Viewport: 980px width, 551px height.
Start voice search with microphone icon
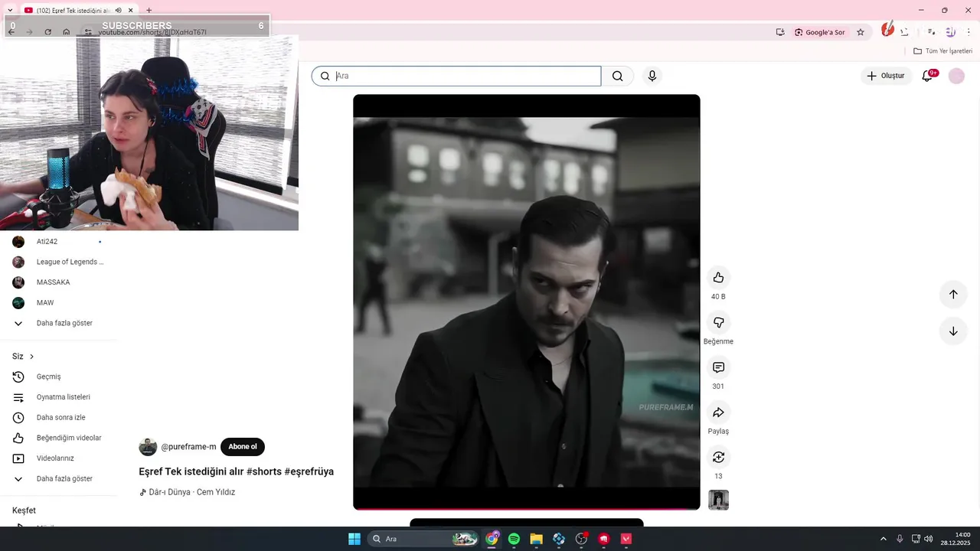tap(652, 76)
